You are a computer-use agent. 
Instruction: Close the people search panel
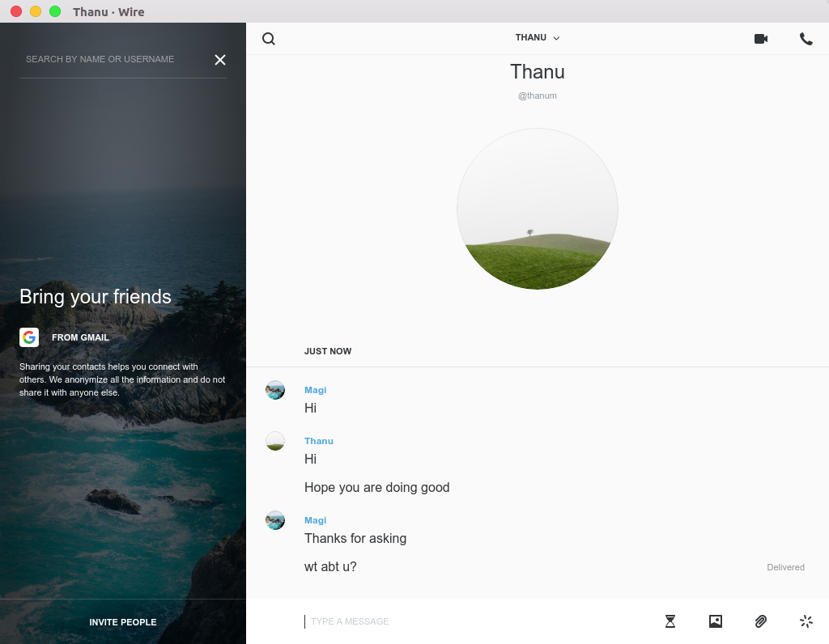pos(220,60)
